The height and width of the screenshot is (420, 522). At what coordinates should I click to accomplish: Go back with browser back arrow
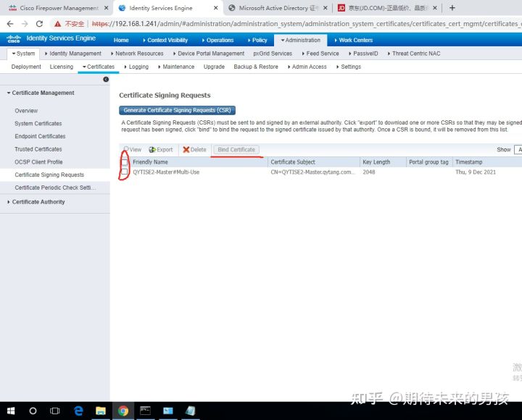[10, 24]
